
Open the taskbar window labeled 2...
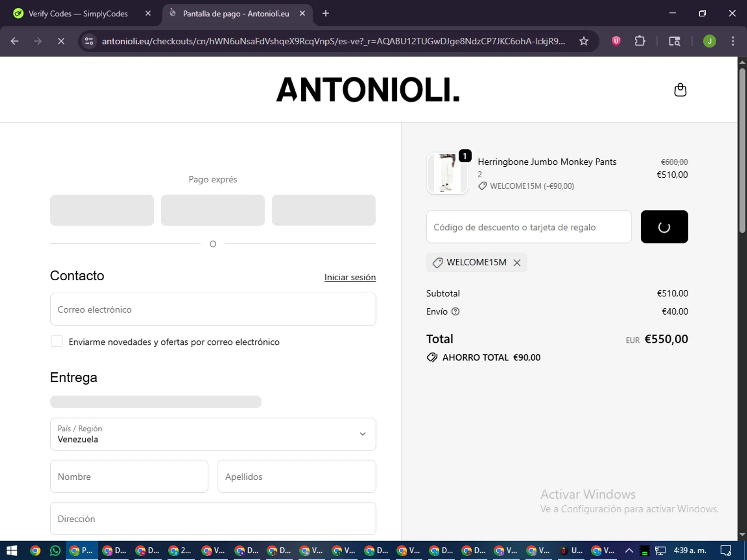click(180, 551)
